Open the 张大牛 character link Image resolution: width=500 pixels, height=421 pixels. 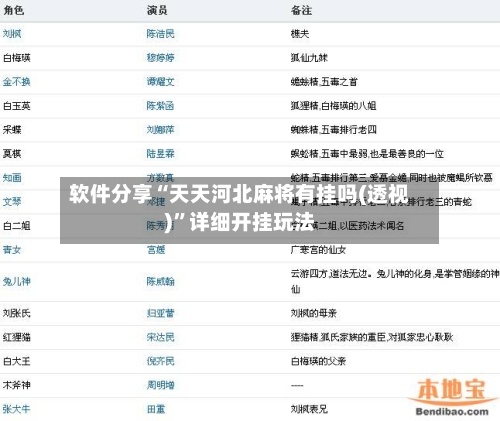(x=17, y=409)
